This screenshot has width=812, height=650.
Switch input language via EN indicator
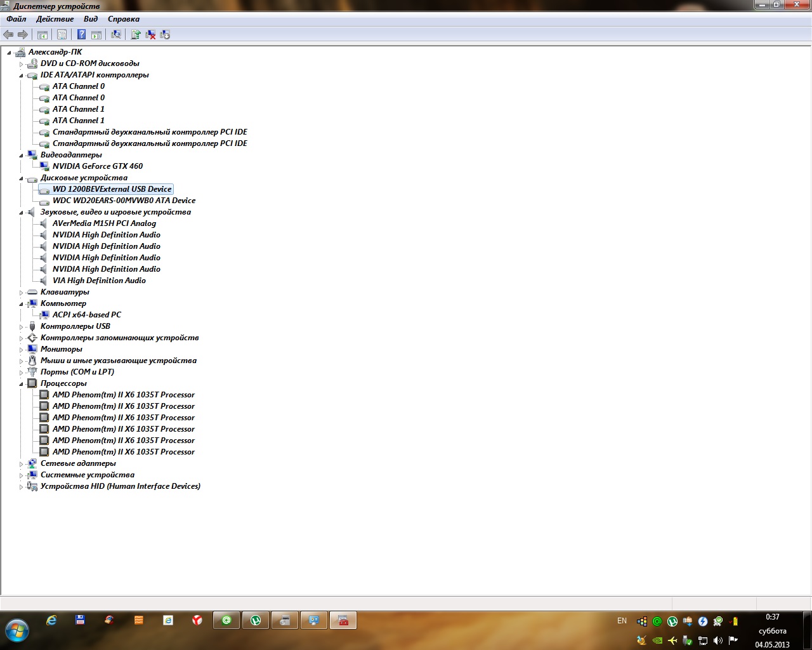tap(622, 621)
